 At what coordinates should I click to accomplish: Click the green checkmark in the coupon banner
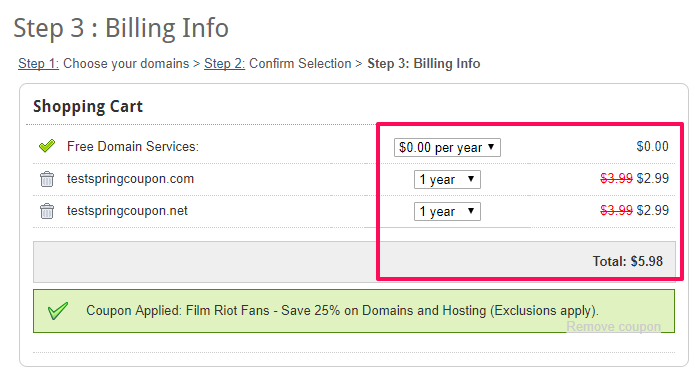point(58,310)
